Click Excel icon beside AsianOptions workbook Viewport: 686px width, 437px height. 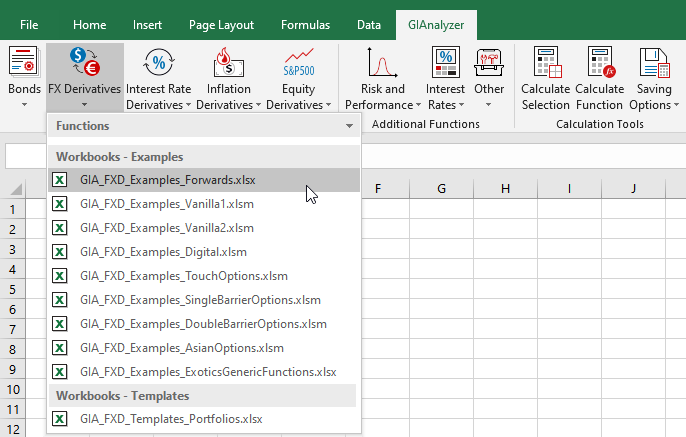(x=60, y=348)
